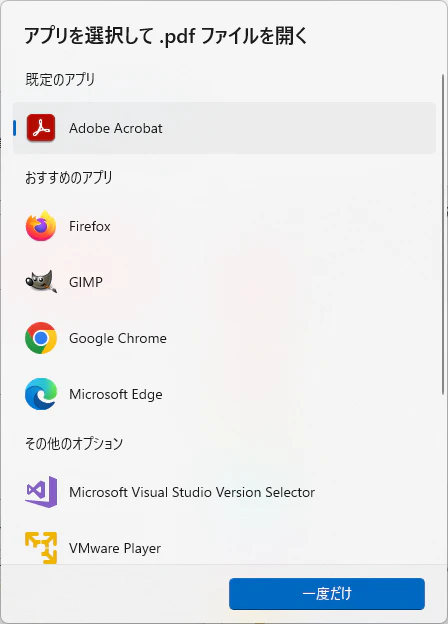Image resolution: width=448 pixels, height=624 pixels.
Task: Click the dialog title about .pdf files
Action: point(166,36)
